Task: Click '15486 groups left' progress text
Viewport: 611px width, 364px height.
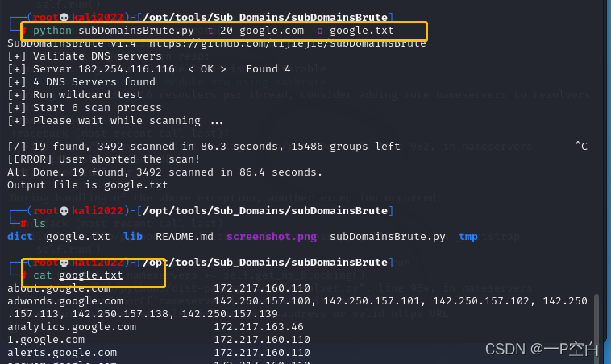Action: click(345, 147)
